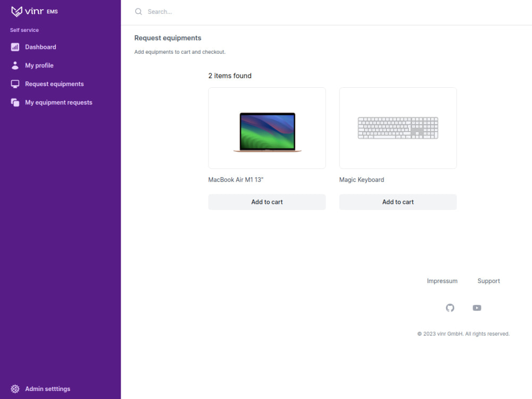Viewport: 532px width, 399px height.
Task: Go to My profile
Action: point(61,65)
